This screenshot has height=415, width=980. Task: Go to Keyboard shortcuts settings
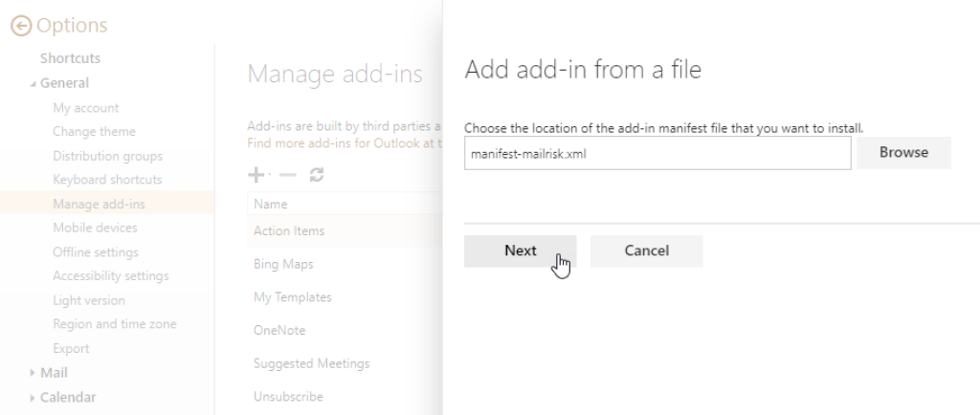[x=107, y=180]
